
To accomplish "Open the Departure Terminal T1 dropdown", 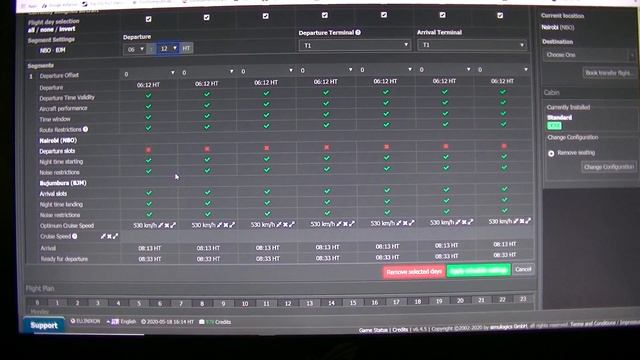I will [354, 45].
